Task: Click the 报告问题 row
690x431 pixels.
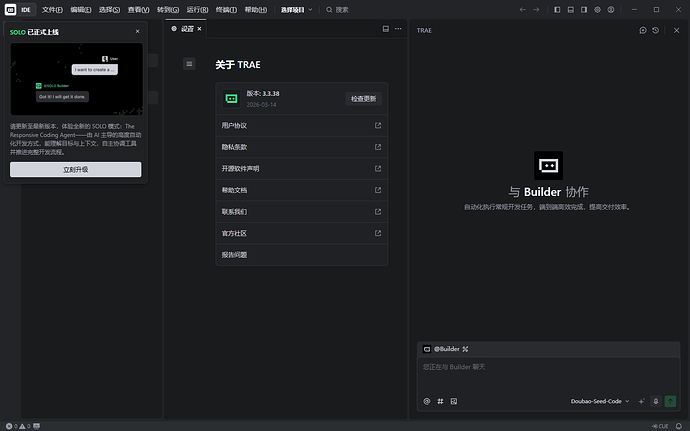Action: tap(301, 255)
